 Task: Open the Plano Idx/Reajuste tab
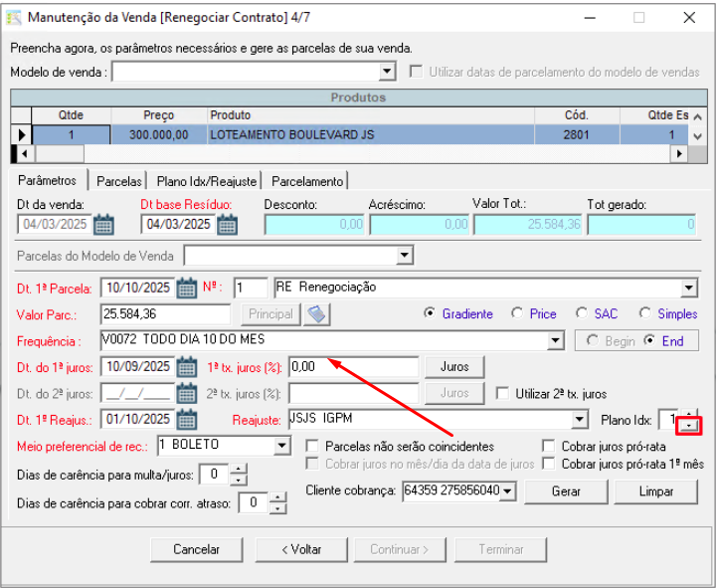coord(207,181)
